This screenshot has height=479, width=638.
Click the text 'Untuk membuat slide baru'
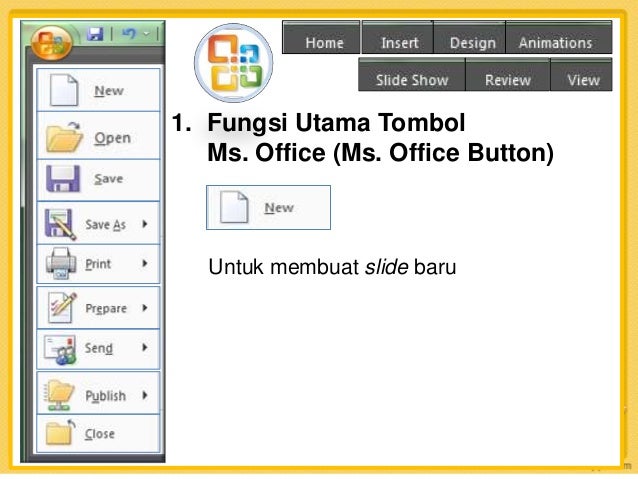332,267
